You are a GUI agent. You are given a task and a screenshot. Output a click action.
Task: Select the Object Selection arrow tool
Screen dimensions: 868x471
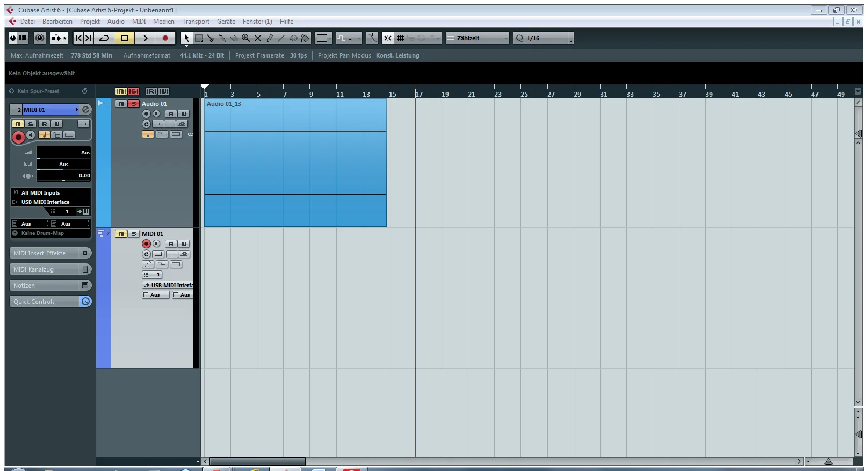(x=186, y=38)
